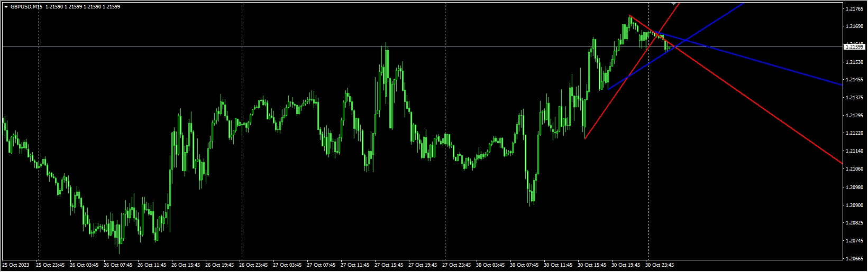Open the dropdown arrow beside GBPUSD,M15
This screenshot has height=272, width=868.
coord(6,7)
